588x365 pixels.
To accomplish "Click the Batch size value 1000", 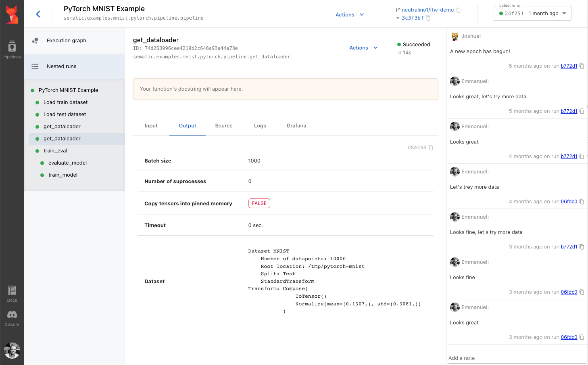I will coord(254,161).
